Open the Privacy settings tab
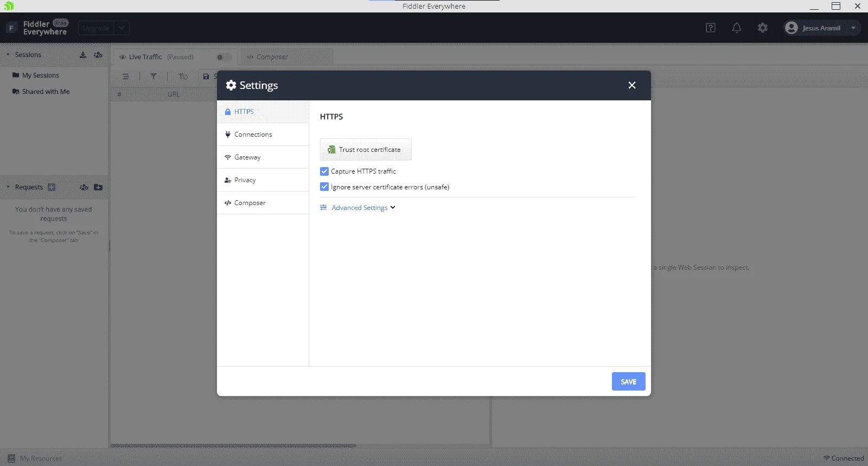 coord(263,180)
